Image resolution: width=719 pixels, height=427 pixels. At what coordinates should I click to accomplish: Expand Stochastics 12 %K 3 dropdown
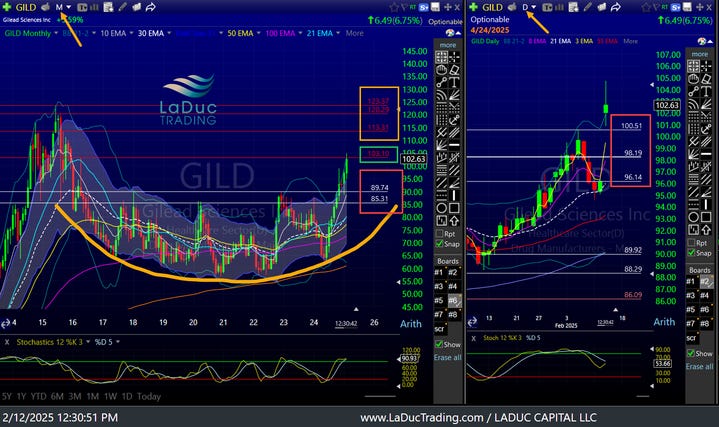tap(88, 342)
